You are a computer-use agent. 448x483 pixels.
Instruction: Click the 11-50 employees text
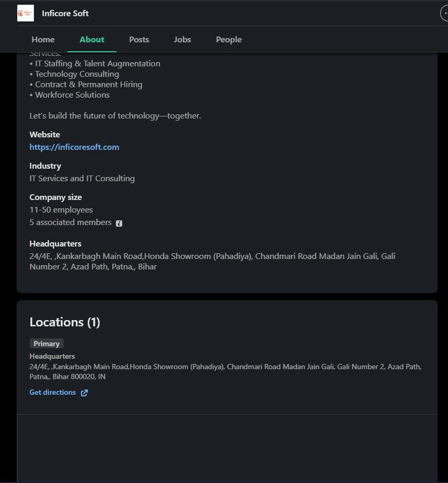pyautogui.click(x=61, y=210)
